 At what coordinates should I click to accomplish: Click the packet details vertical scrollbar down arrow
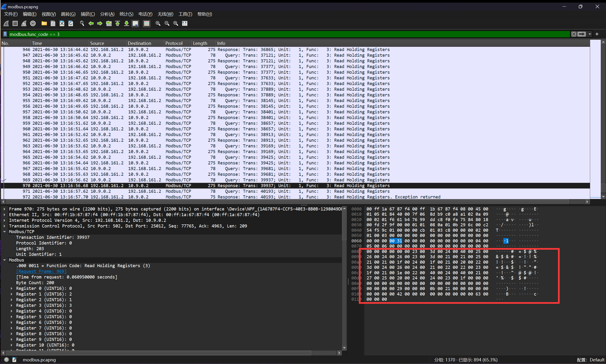click(344, 348)
